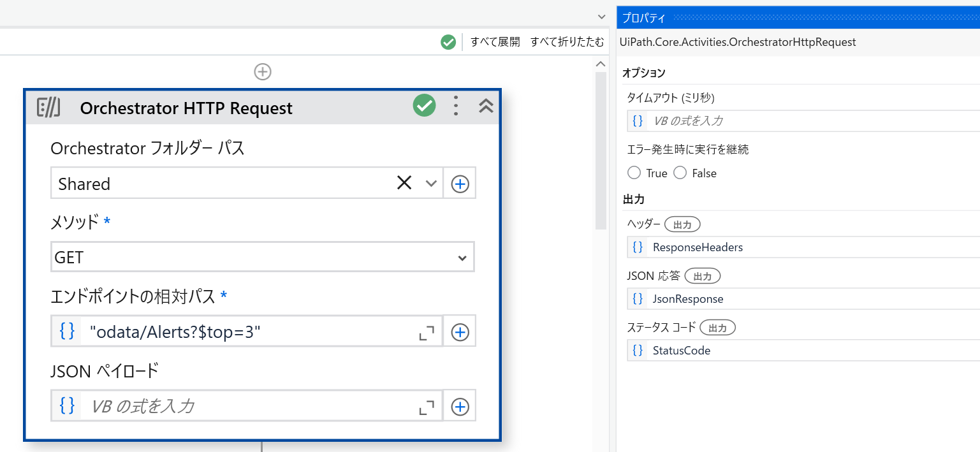980x452 pixels.
Task: Click the 出力 section header
Action: (x=633, y=200)
